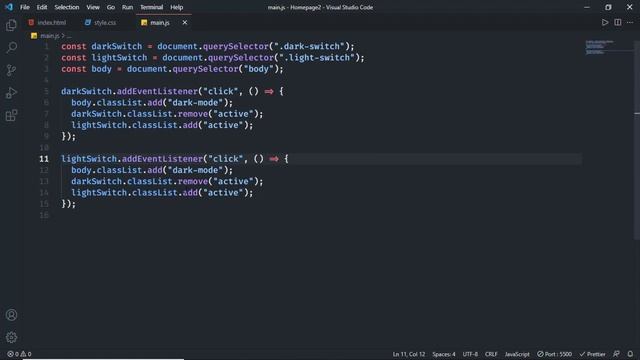Click the Prettier status bar item
Viewport: 640px width, 360px height.
tap(592, 354)
